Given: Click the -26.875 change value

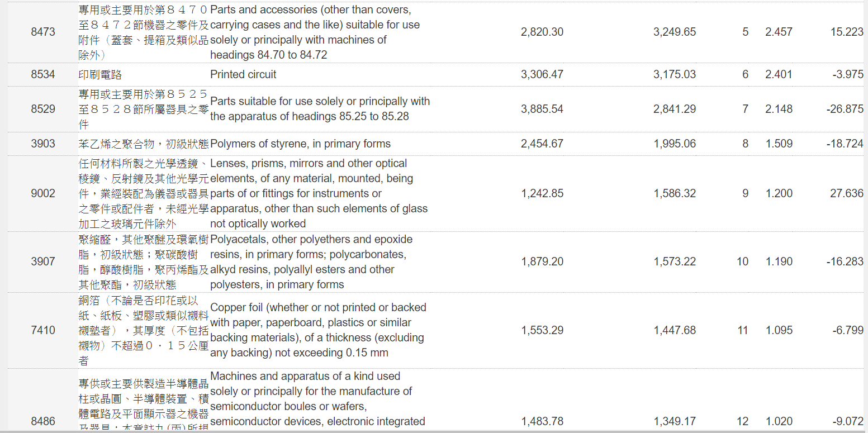Looking at the screenshot, I should [845, 109].
